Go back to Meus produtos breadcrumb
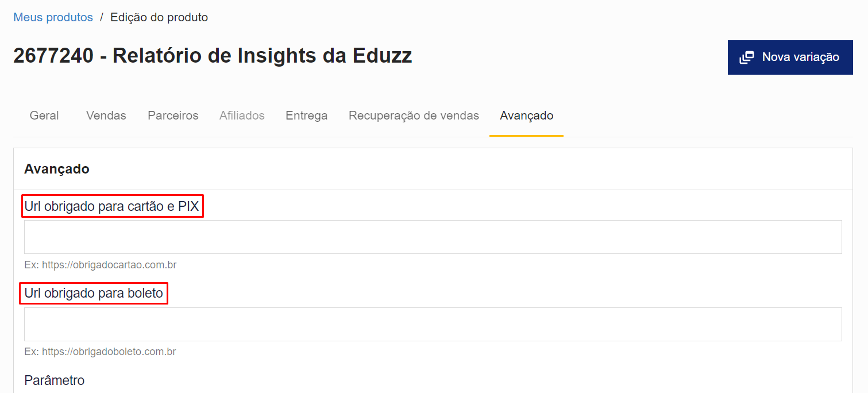Screen dimensions: 868x393 53,17
